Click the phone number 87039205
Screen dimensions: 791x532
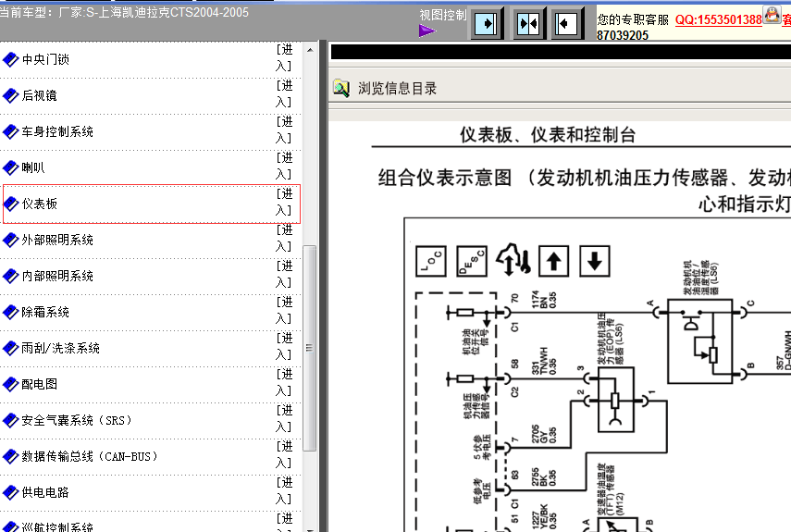click(623, 35)
